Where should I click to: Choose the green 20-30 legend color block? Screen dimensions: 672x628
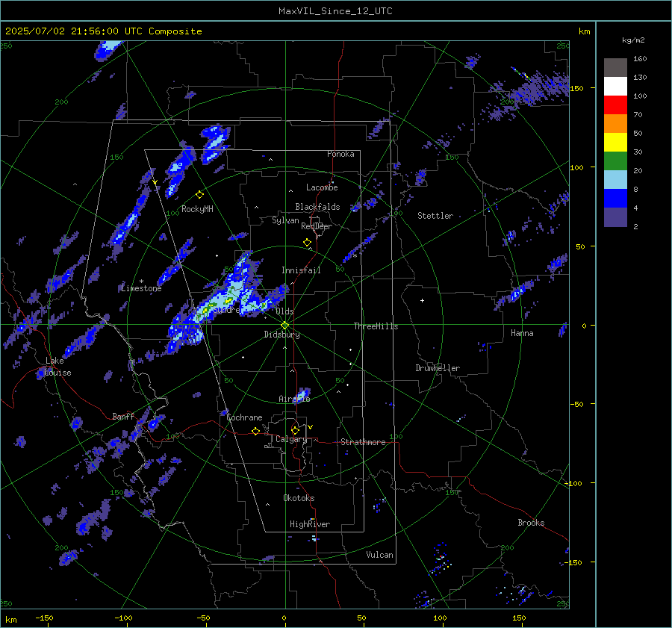coord(615,161)
